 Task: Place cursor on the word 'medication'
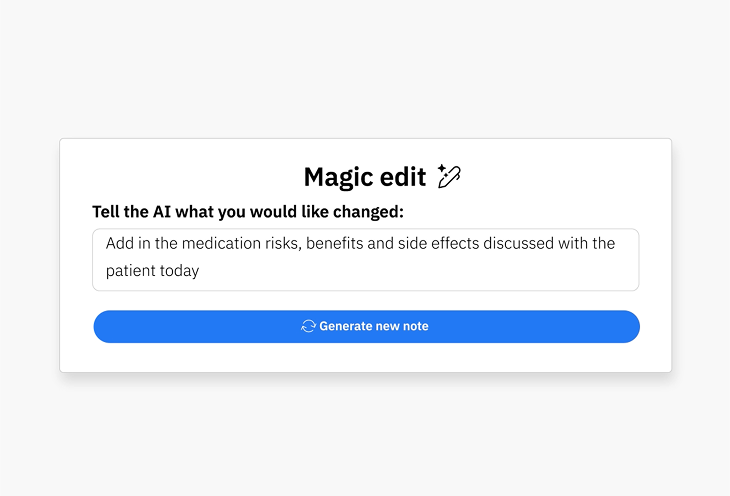[221, 243]
